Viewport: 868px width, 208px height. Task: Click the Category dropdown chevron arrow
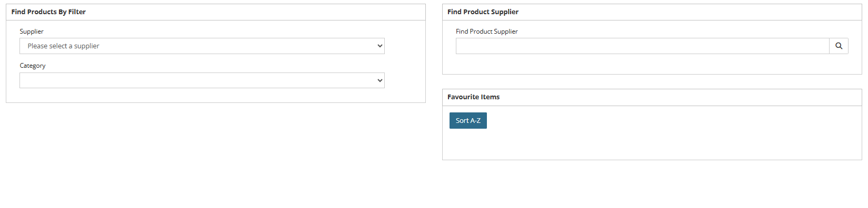point(380,80)
